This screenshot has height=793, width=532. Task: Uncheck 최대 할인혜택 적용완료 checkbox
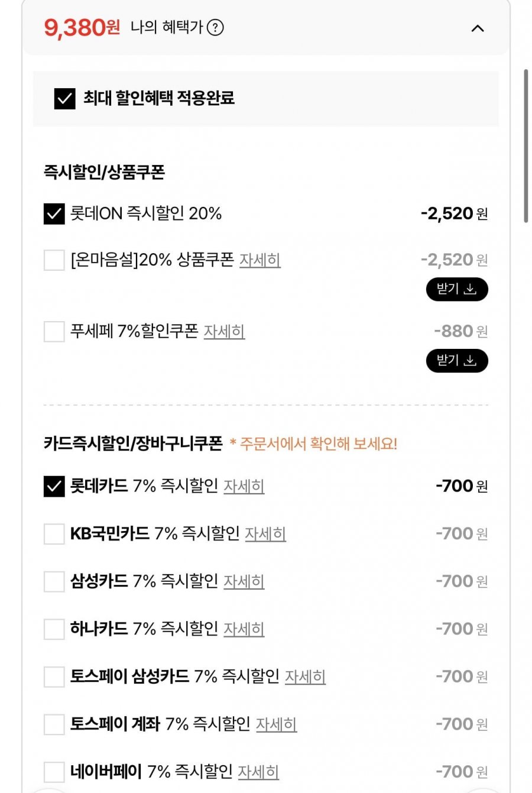(x=64, y=99)
